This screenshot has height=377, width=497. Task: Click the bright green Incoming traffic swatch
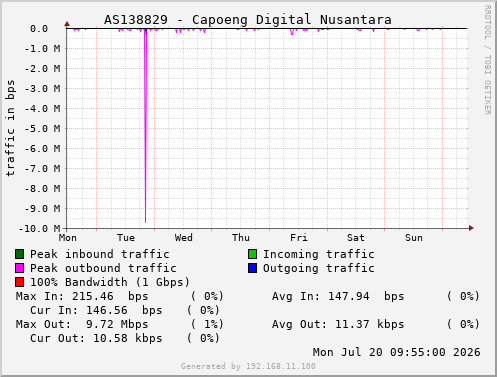pos(253,254)
